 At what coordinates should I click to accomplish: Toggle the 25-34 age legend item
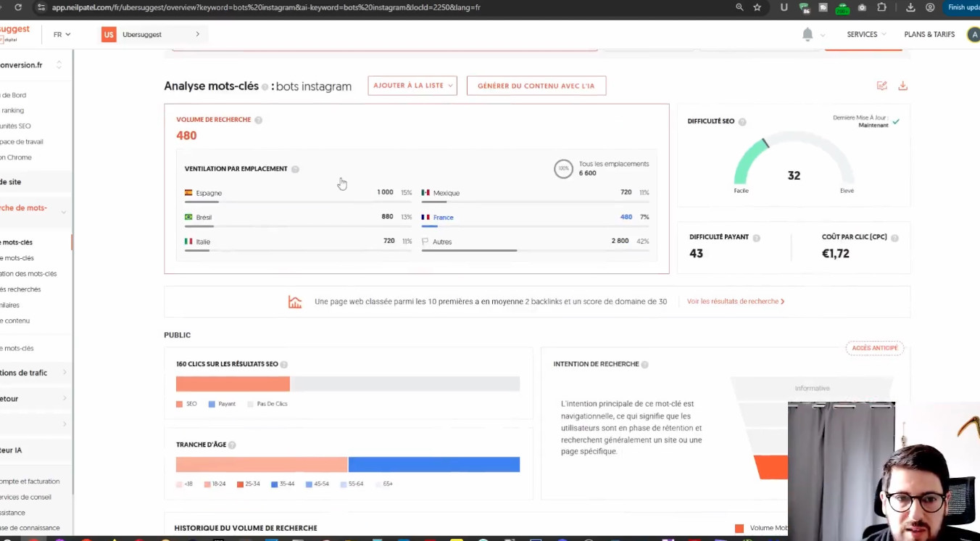248,484
